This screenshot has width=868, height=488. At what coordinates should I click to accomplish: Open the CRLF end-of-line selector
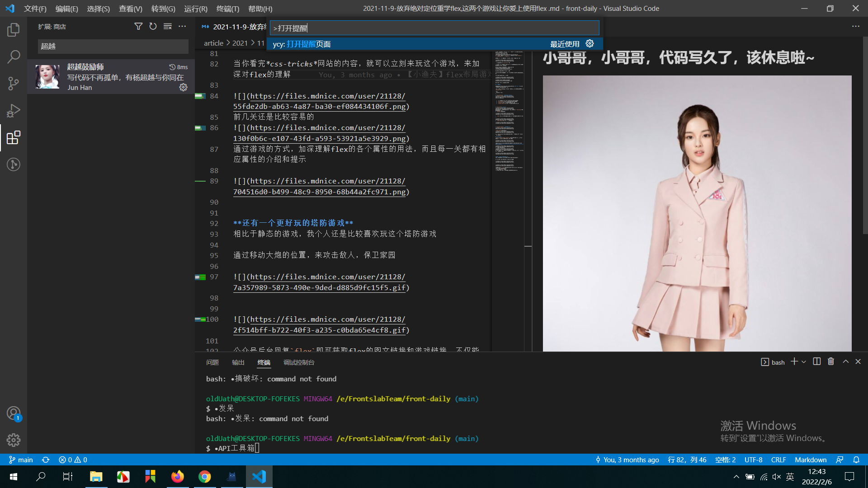click(x=778, y=460)
